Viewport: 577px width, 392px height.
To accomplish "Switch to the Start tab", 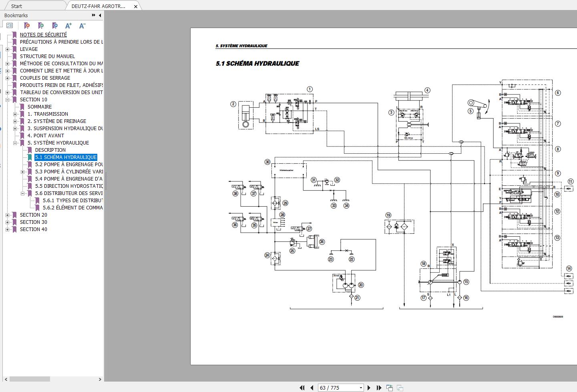I will coord(17,6).
